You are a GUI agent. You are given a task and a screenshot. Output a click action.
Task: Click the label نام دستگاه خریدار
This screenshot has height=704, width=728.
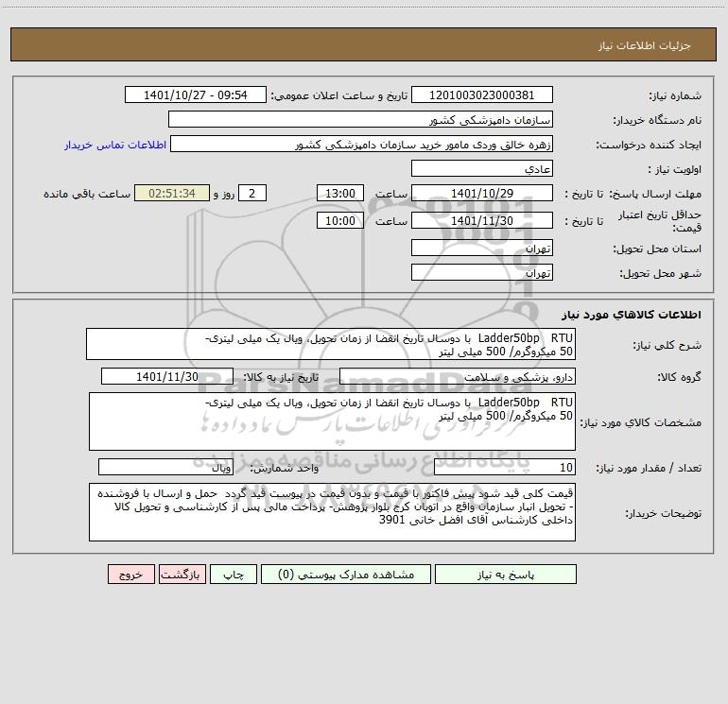coord(657,121)
